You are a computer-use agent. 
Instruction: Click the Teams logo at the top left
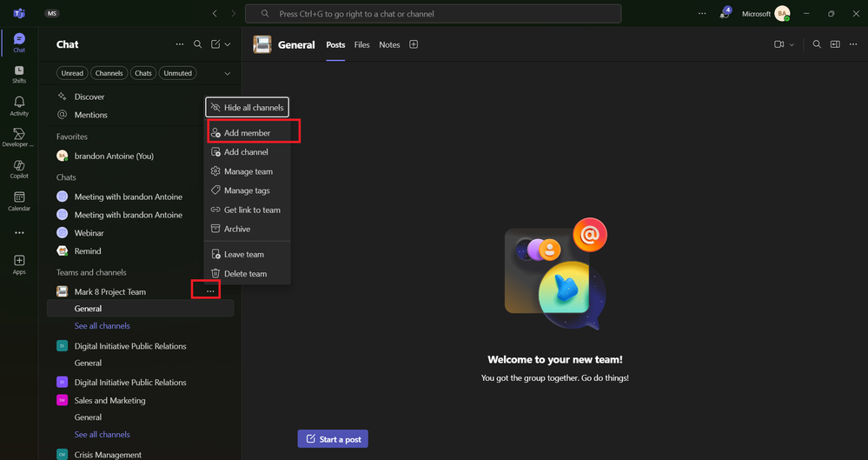[19, 13]
